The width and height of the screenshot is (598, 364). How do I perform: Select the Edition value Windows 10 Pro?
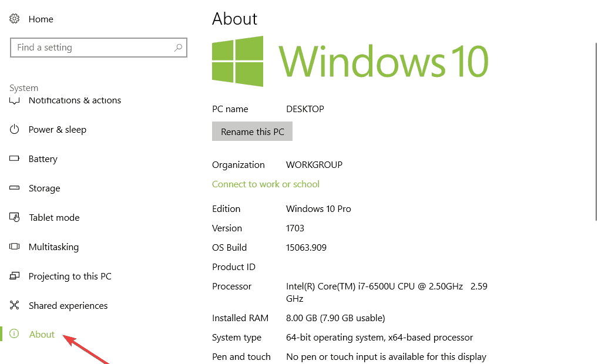click(x=318, y=208)
